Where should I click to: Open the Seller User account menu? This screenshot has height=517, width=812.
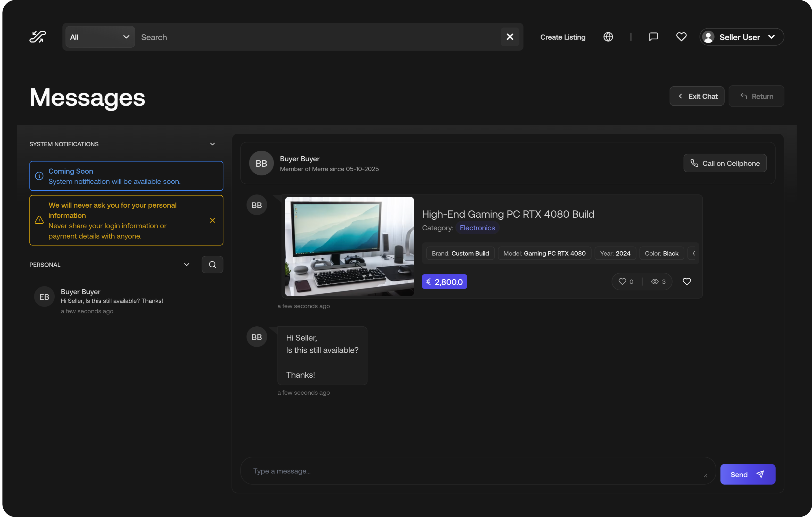(742, 37)
